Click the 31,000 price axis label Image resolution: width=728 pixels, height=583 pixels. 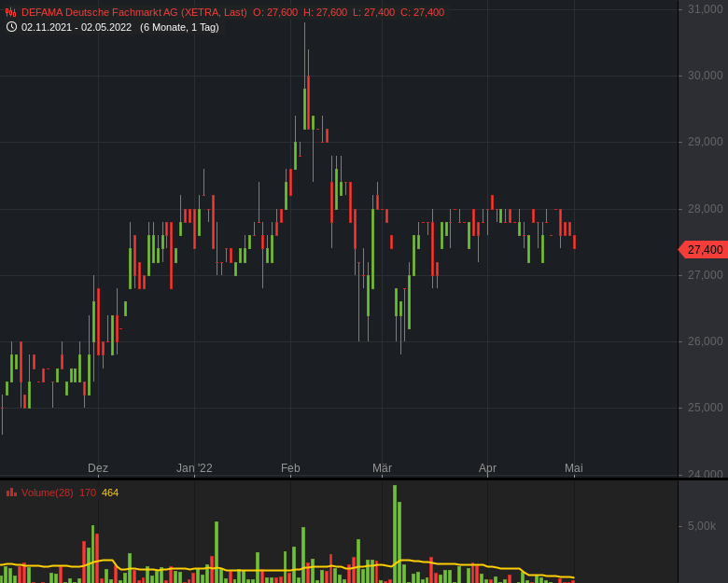point(706,9)
